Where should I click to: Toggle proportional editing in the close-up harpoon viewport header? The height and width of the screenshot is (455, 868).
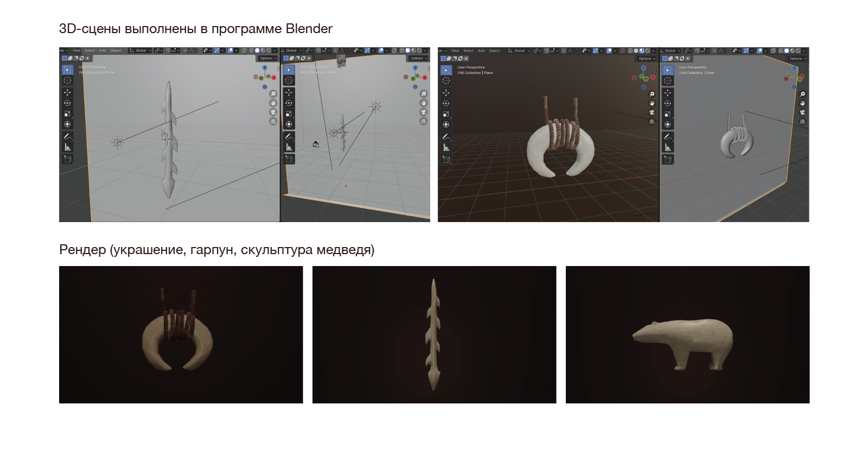coord(185,50)
